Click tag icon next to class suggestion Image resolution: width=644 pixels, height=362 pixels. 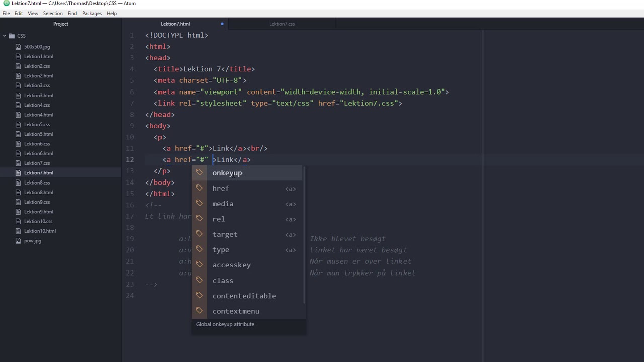200,280
